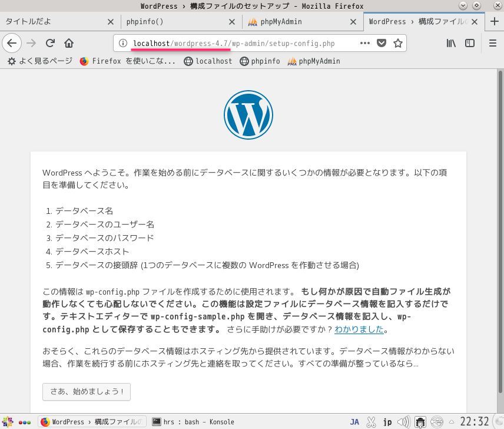Click list item データベースのユーザー名
Viewport: 504px width, 429px height.
[105, 225]
